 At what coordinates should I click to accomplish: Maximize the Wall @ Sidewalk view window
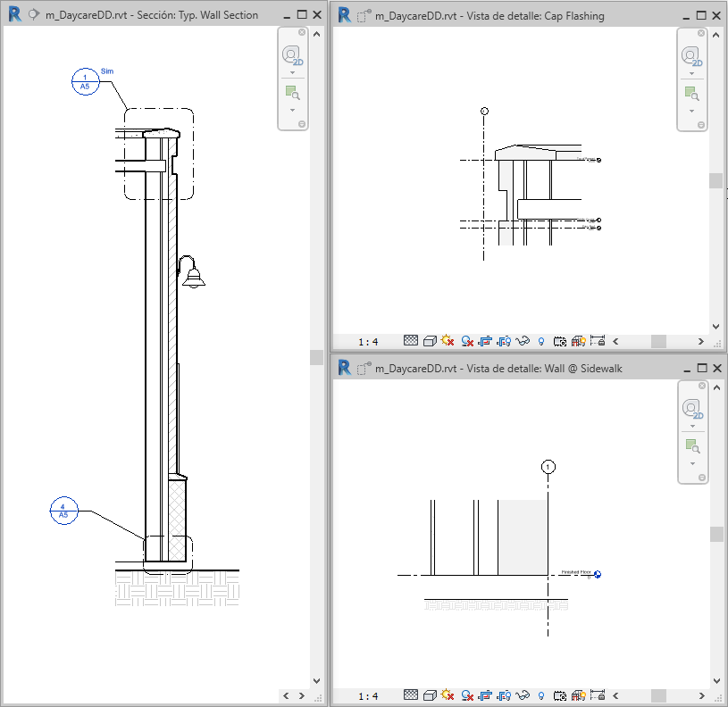coord(702,368)
